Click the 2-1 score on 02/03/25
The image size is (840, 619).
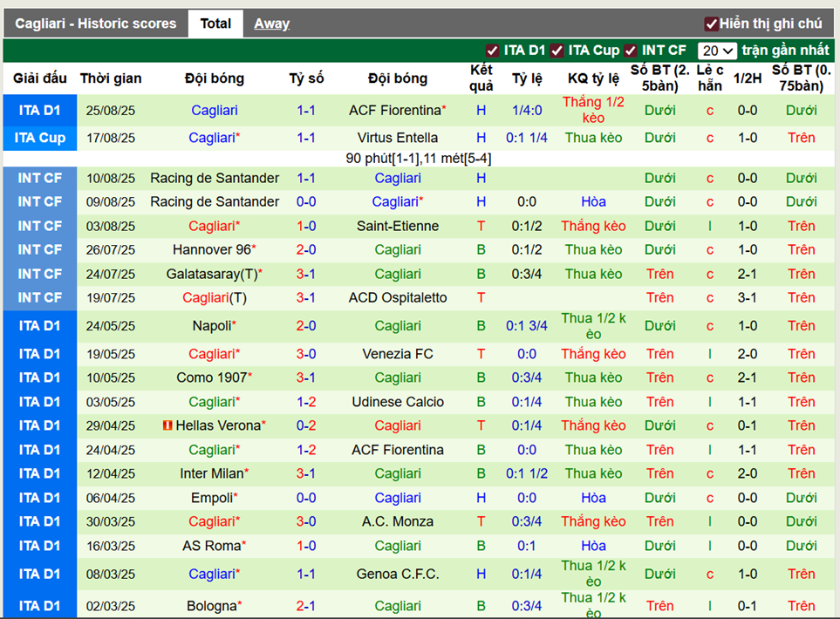pyautogui.click(x=306, y=606)
